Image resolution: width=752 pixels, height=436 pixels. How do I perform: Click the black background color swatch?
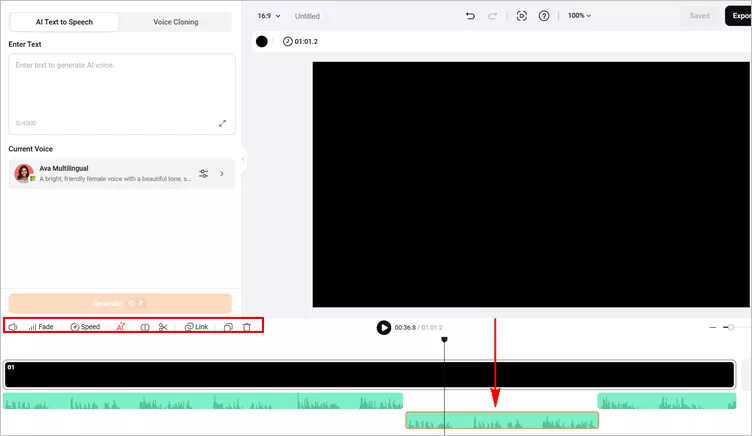pyautogui.click(x=261, y=41)
